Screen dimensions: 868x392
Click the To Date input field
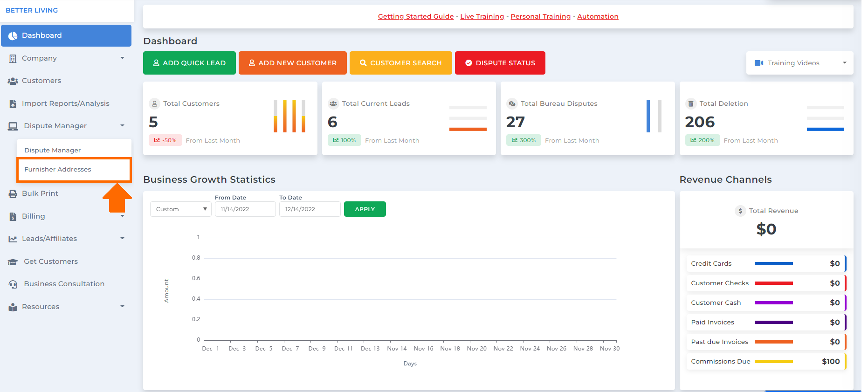click(310, 209)
